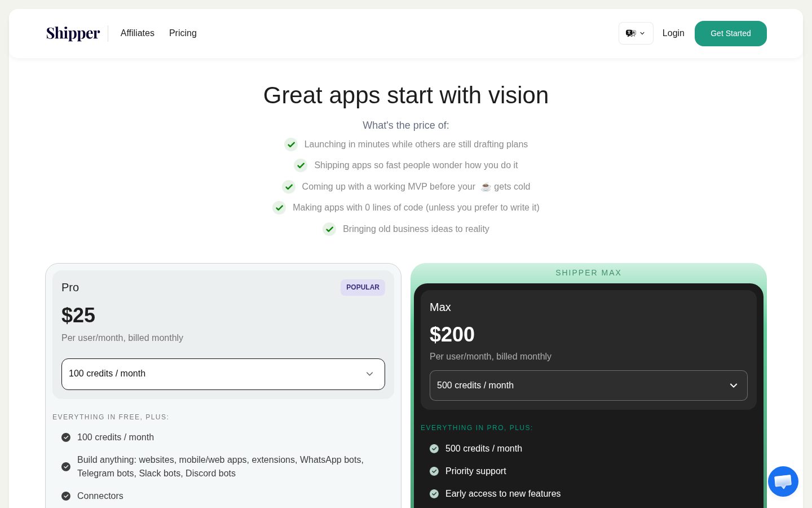Click the 'Pro' plan title
Viewport: 812px width, 508px height.
[x=70, y=288]
